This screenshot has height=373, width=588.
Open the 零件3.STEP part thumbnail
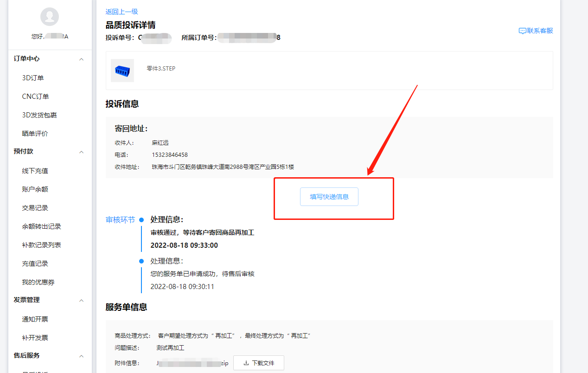pyautogui.click(x=122, y=71)
